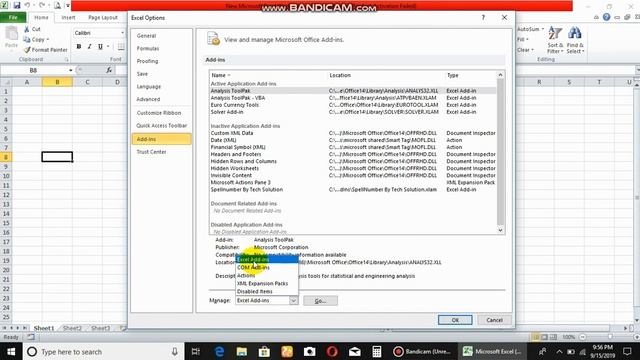Open the Name Box dropdown arrow
Screen dimensions: 640x360
click(71, 70)
